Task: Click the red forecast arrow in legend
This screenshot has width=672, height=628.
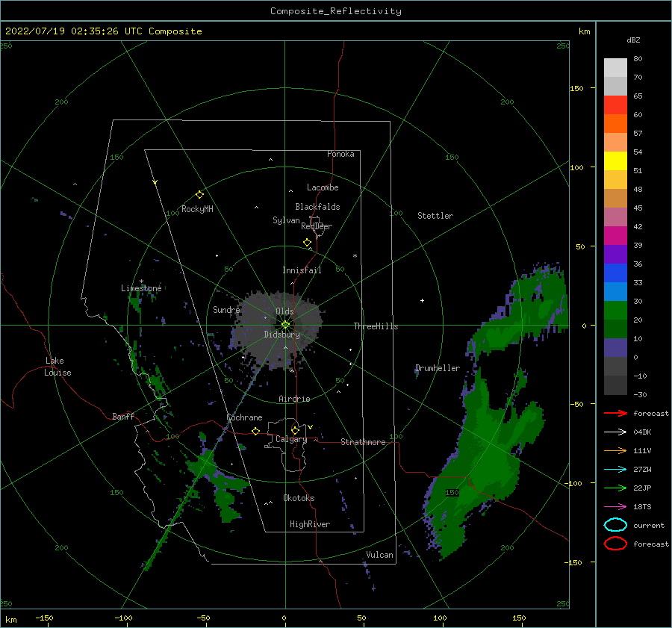Action: click(615, 413)
